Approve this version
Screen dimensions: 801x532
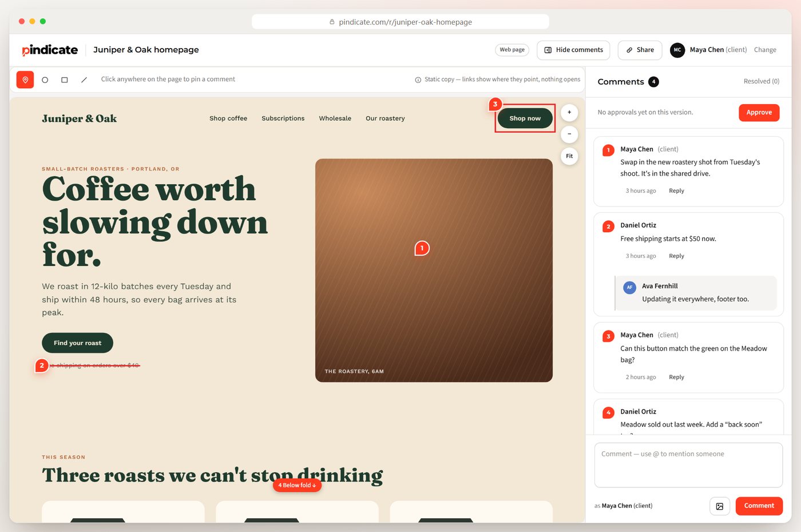(759, 113)
